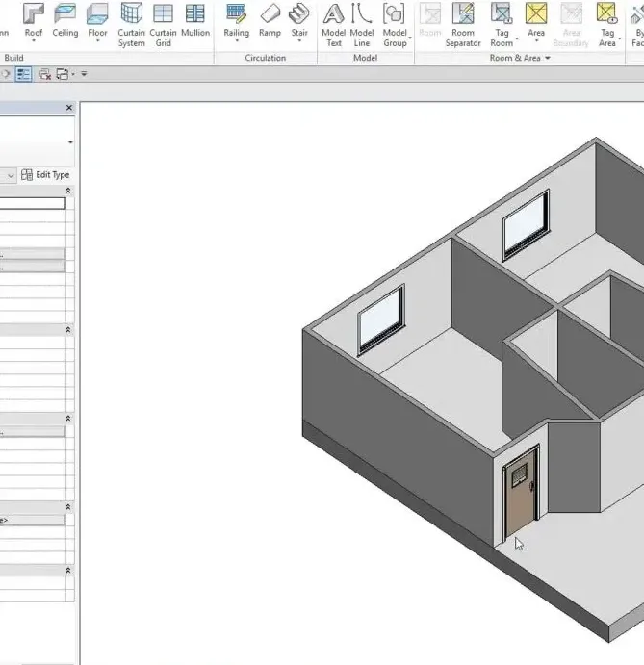Select the Roof tool in the Build panel
This screenshot has height=665, width=644.
click(x=34, y=20)
